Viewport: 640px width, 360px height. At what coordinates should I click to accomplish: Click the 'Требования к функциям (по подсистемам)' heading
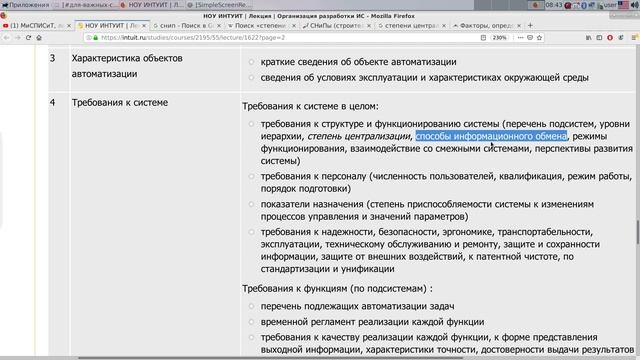(337, 289)
